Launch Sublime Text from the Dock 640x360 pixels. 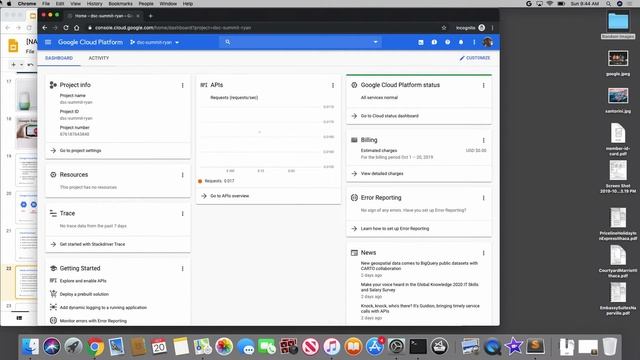click(x=536, y=347)
